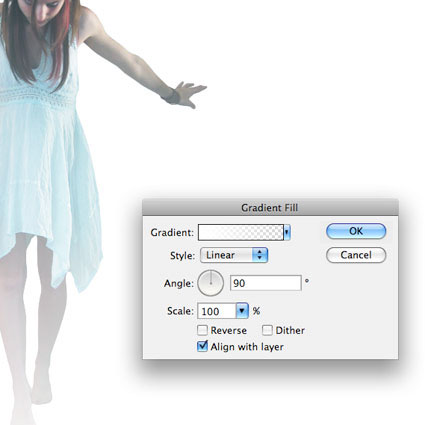Viewport: 425px width, 425px height.
Task: Click the Scale input field showing 100
Action: tap(217, 311)
